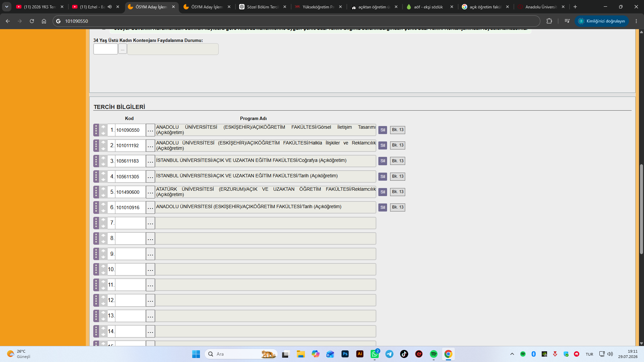Click the 34 Yaş Üstü Kadın Kontenjanı code field

[106, 49]
